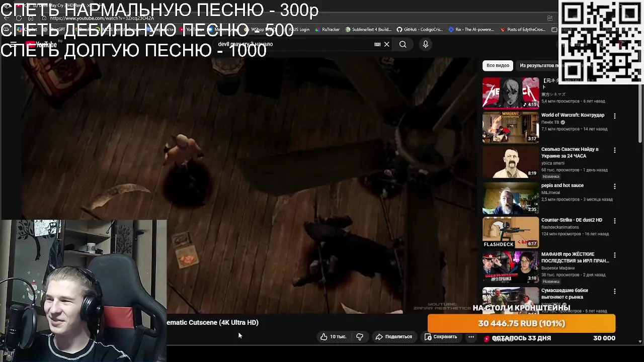Go to M&Jmetal channel
This screenshot has width=644, height=362.
coord(550,193)
